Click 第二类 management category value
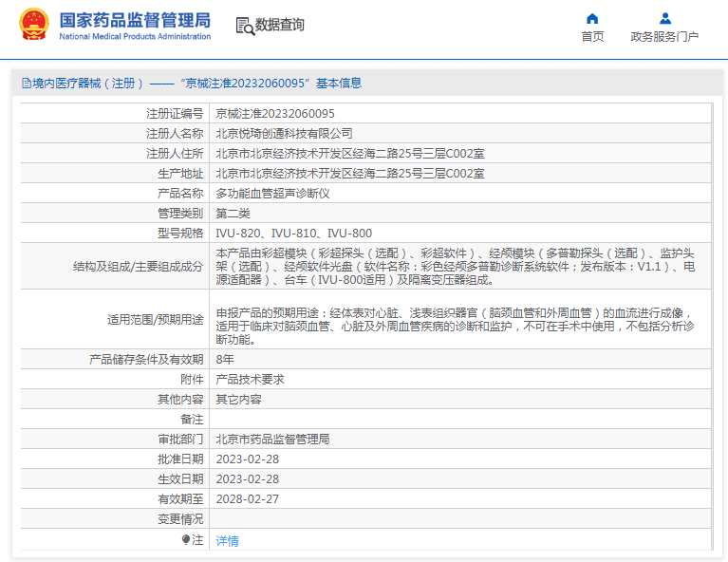This screenshot has width=728, height=562. 233,214
